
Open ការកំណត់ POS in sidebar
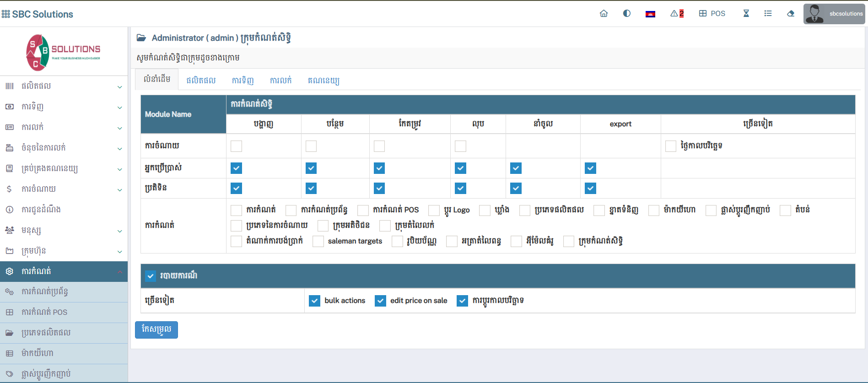point(44,312)
